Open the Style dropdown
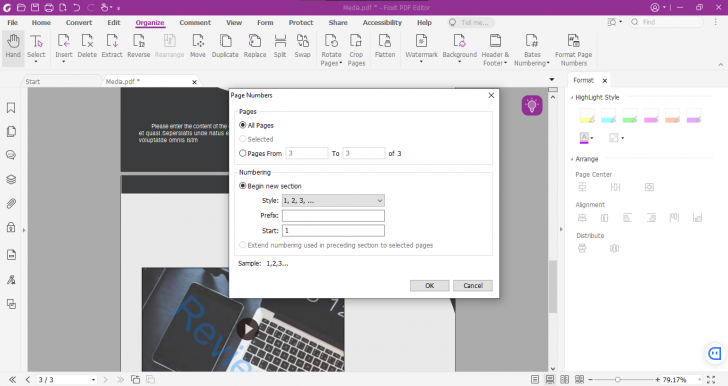Viewport: 728px width, 386px height. 333,201
